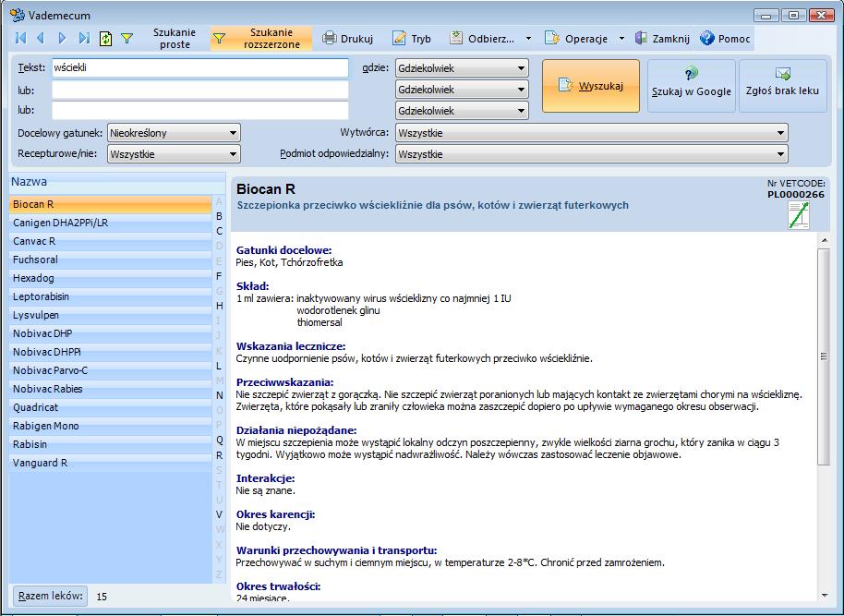
Task: Go to previous record arrow icon
Action: tap(41, 38)
